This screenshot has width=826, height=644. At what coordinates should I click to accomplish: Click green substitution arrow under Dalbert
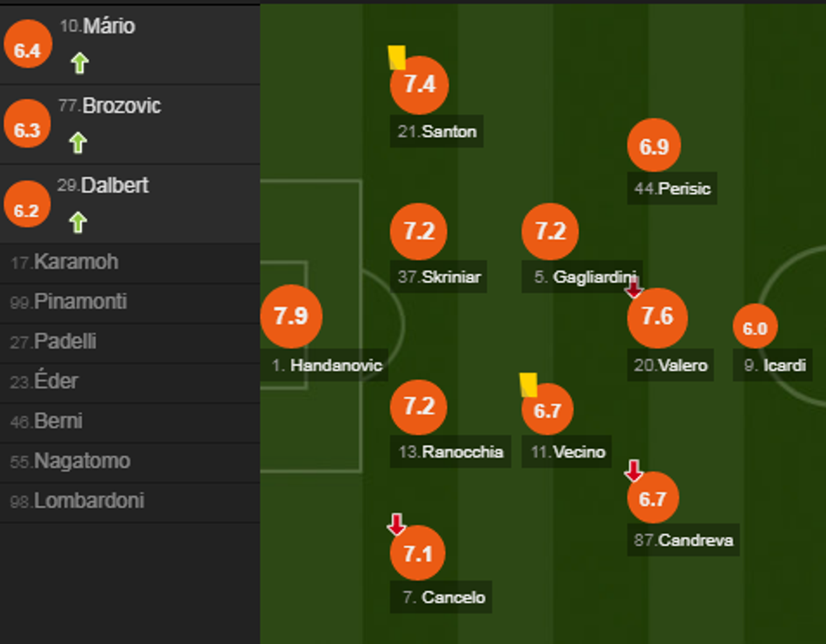pos(78,222)
